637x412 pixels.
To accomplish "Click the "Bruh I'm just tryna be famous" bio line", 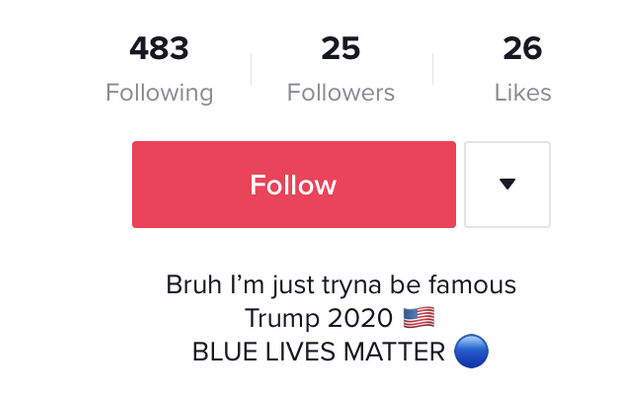I will click(x=341, y=284).
